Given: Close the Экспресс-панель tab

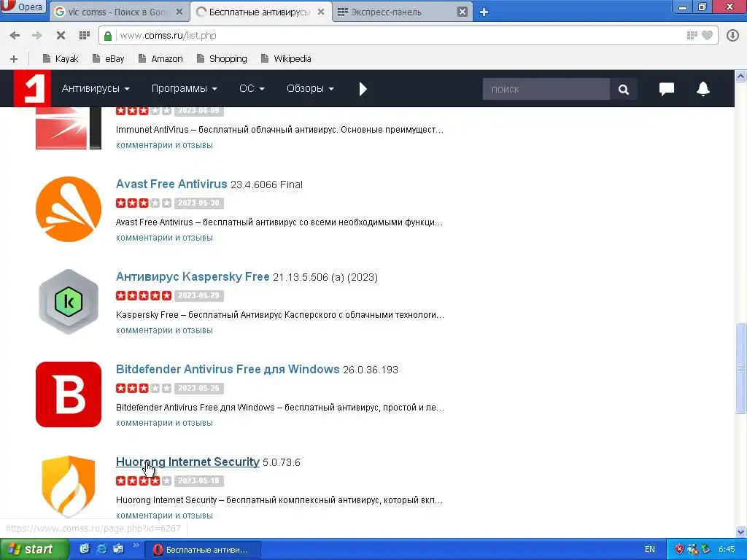Looking at the screenshot, I should click(462, 12).
